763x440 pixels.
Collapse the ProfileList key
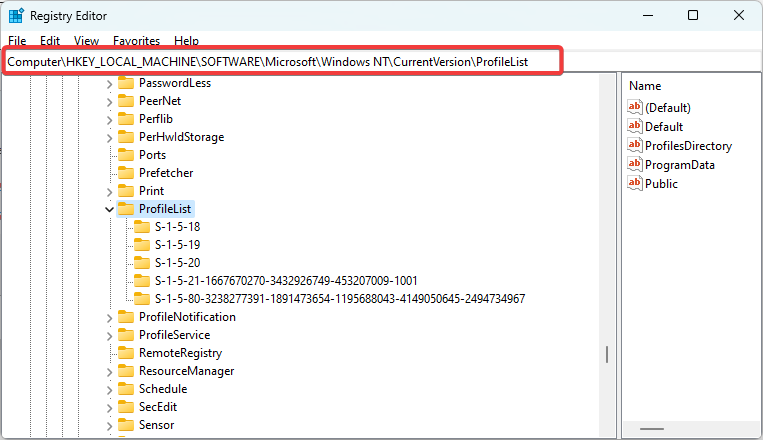pos(109,210)
